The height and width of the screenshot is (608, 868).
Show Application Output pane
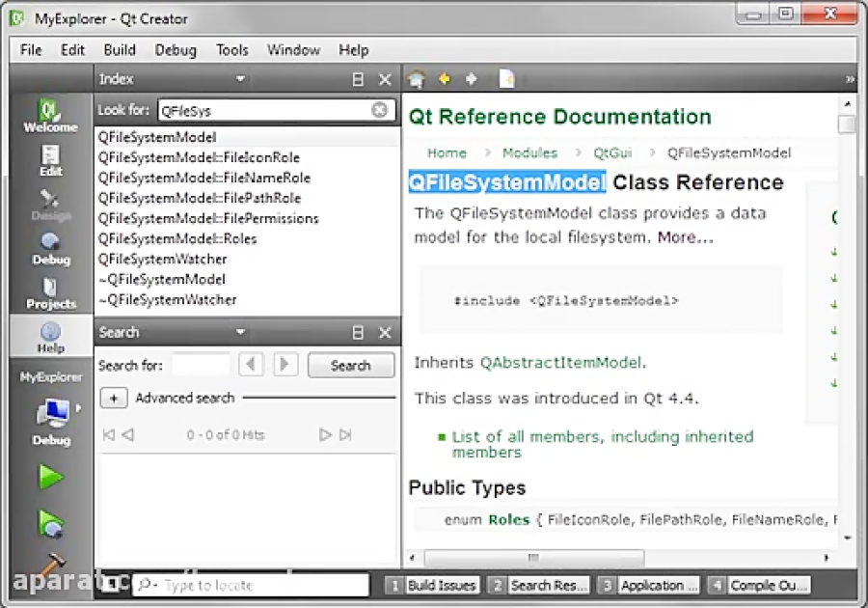coord(649,585)
